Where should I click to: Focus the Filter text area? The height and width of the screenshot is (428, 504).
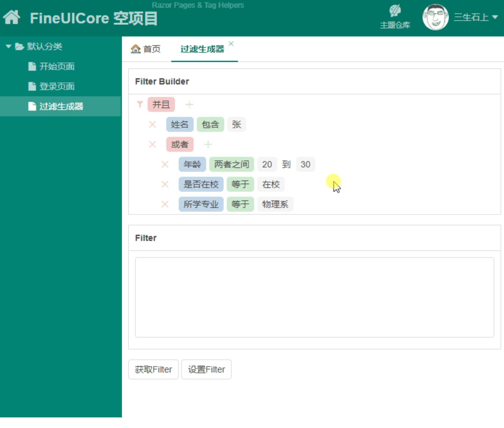coord(314,297)
